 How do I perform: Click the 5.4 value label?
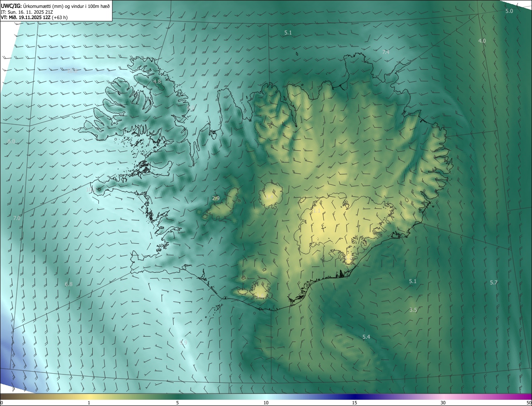coord(366,337)
